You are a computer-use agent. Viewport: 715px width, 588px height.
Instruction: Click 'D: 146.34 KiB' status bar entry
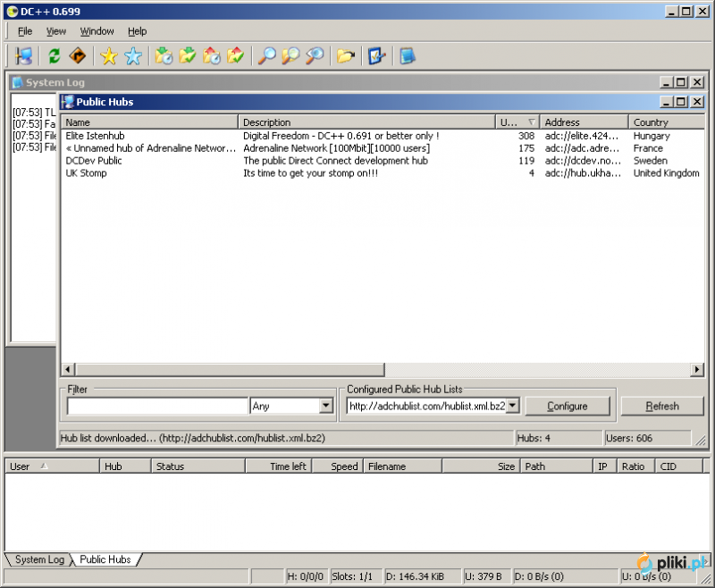tap(423, 576)
